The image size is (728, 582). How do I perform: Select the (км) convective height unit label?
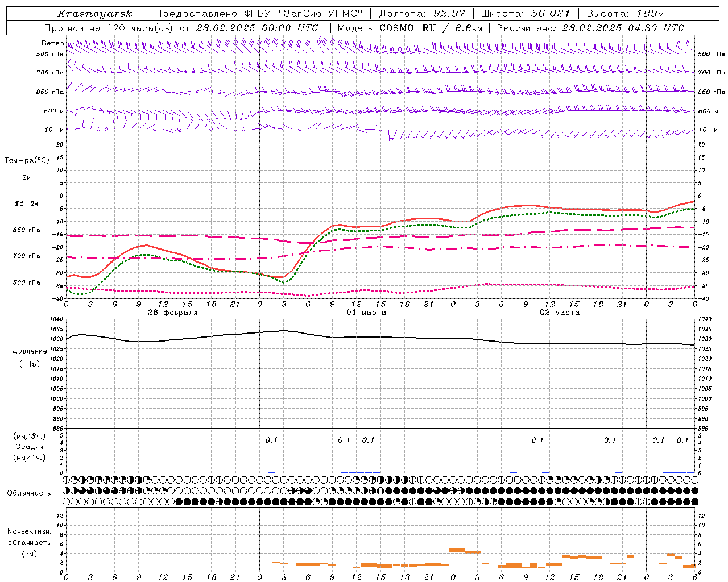[x=30, y=553]
